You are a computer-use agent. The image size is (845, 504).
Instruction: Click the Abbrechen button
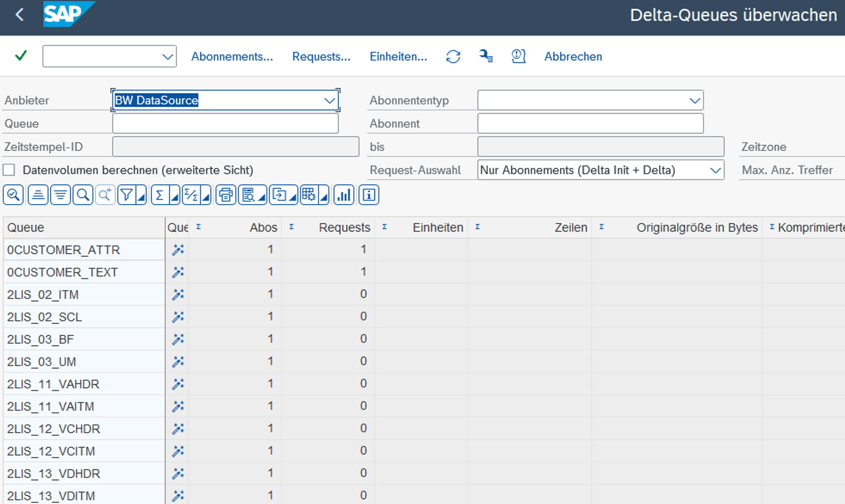pos(573,57)
